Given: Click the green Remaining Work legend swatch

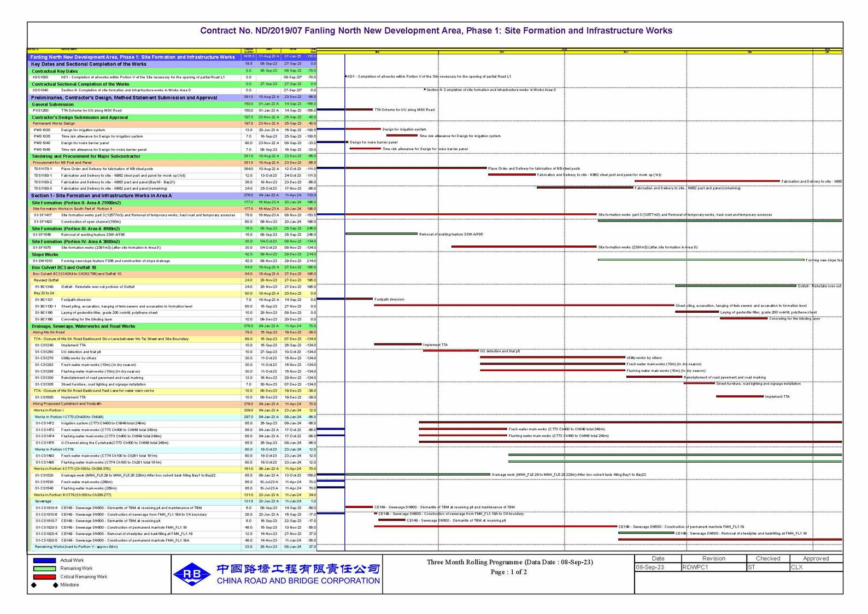Looking at the screenshot, I should pos(44,569).
